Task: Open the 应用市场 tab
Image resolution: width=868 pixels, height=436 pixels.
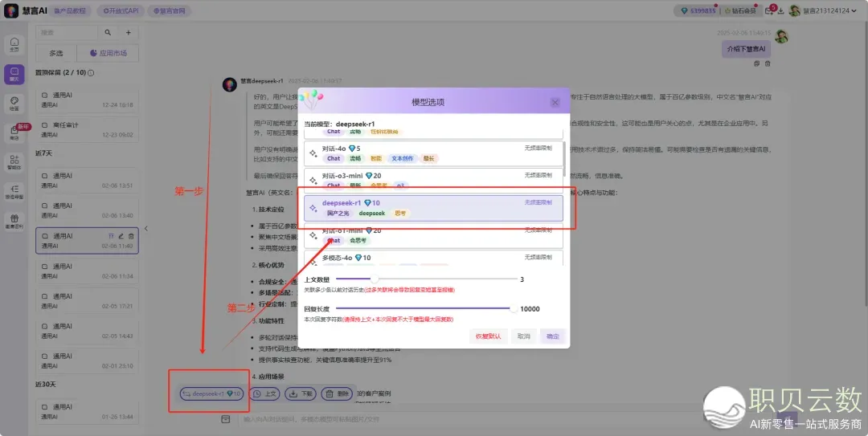Action: [x=108, y=53]
